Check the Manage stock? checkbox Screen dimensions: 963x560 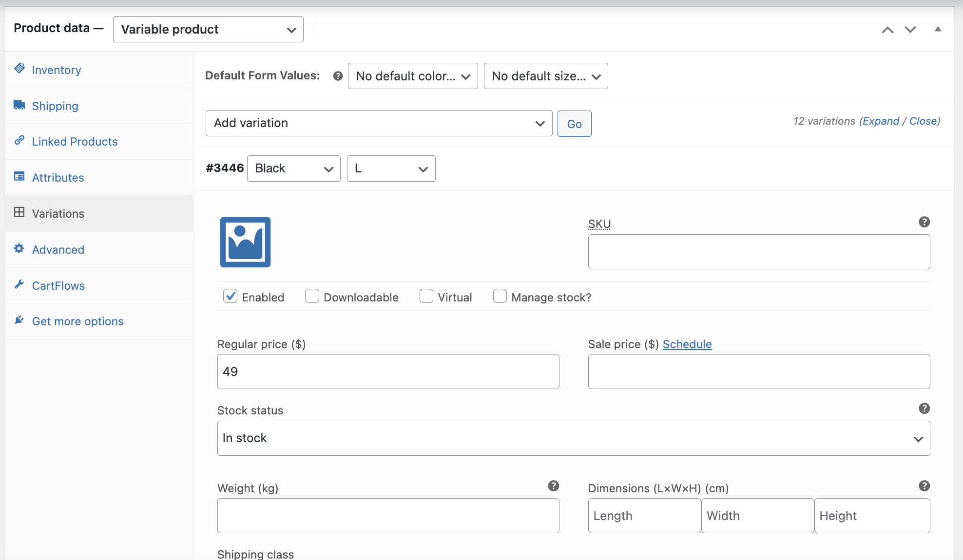500,296
